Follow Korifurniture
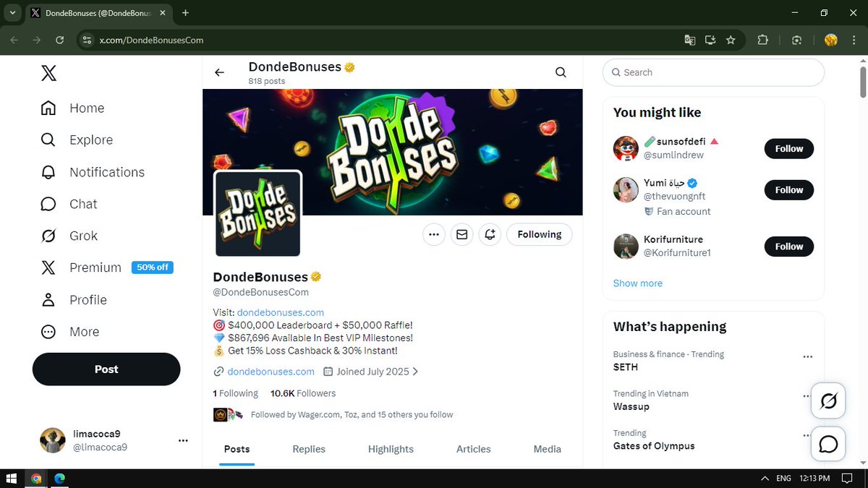The width and height of the screenshot is (868, 488). tap(789, 247)
